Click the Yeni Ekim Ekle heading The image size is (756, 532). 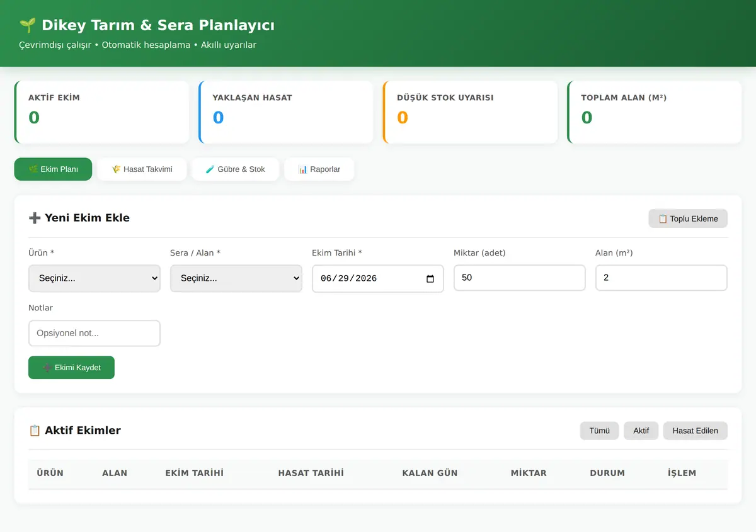79,218
